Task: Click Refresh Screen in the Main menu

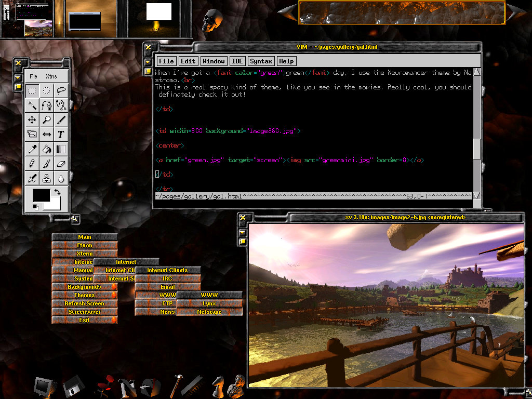Action: click(84, 303)
